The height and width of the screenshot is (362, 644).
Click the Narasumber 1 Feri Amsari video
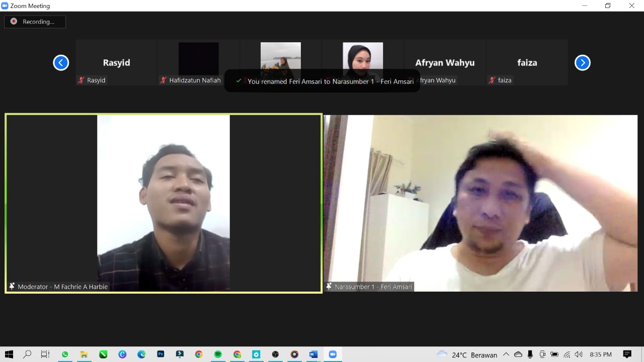(480, 201)
